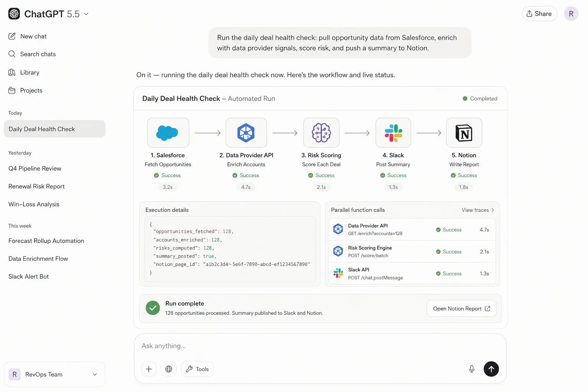This screenshot has height=392, width=588.
Task: Click the 1.8s duration badge under Notion
Action: coord(464,187)
